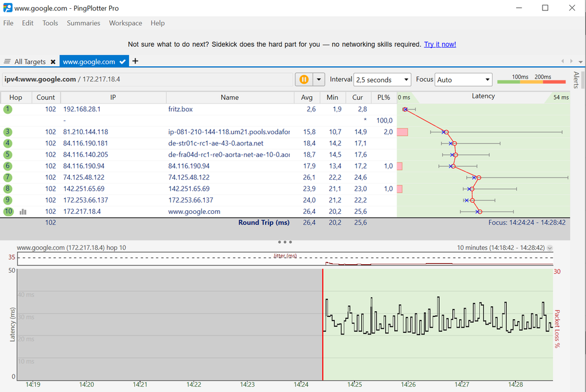
Task: Follow the 'Try it now!' link
Action: (x=440, y=45)
